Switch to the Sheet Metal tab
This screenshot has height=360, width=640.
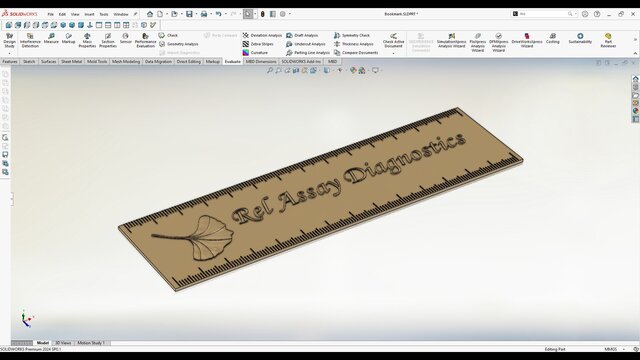71,62
